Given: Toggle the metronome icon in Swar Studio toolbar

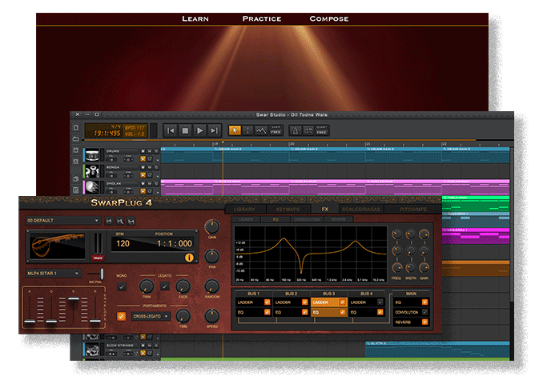Looking at the screenshot, I should 296,130.
